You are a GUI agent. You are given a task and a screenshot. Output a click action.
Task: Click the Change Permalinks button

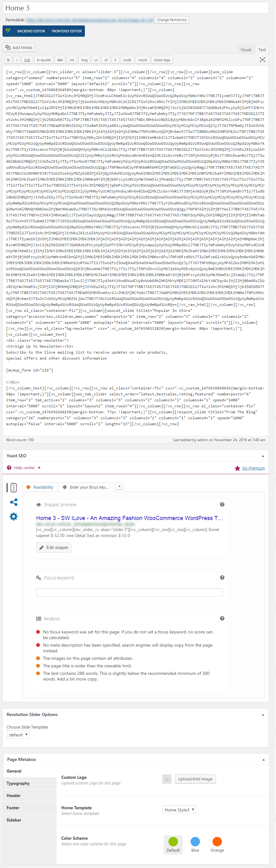(x=172, y=20)
